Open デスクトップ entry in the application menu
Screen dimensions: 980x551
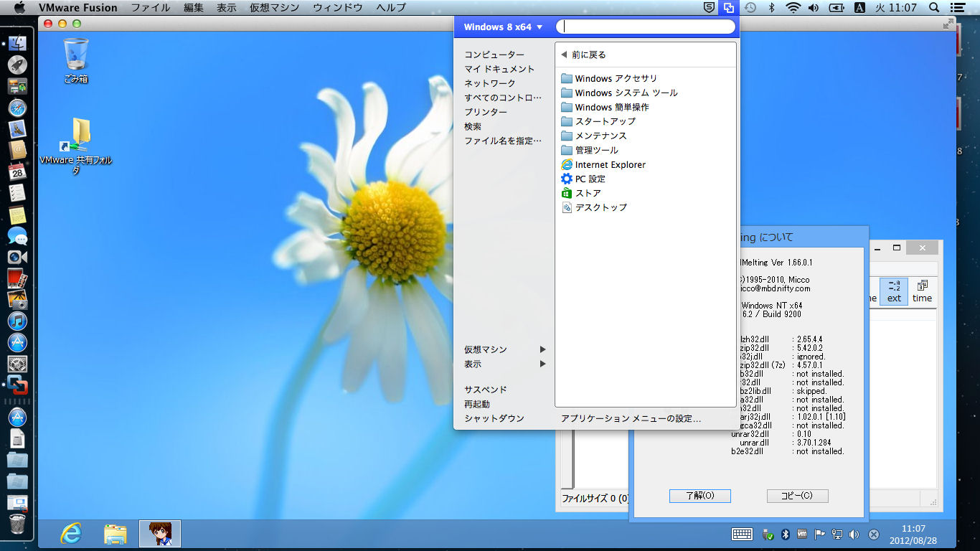[593, 207]
